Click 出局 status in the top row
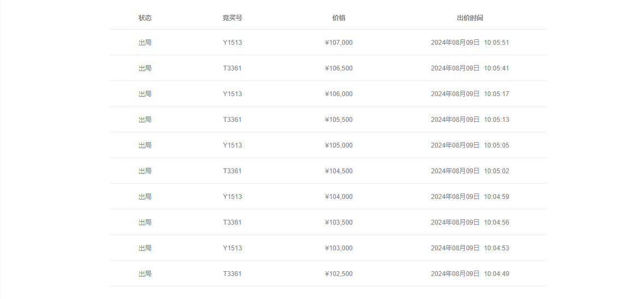Screen dimensions: 644x299 [x=145, y=42]
